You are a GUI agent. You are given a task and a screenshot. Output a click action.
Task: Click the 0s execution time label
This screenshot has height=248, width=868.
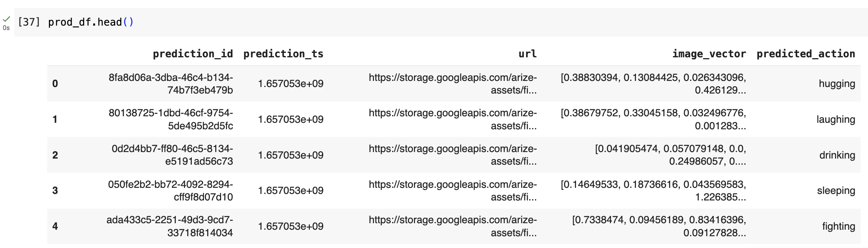click(x=6, y=28)
